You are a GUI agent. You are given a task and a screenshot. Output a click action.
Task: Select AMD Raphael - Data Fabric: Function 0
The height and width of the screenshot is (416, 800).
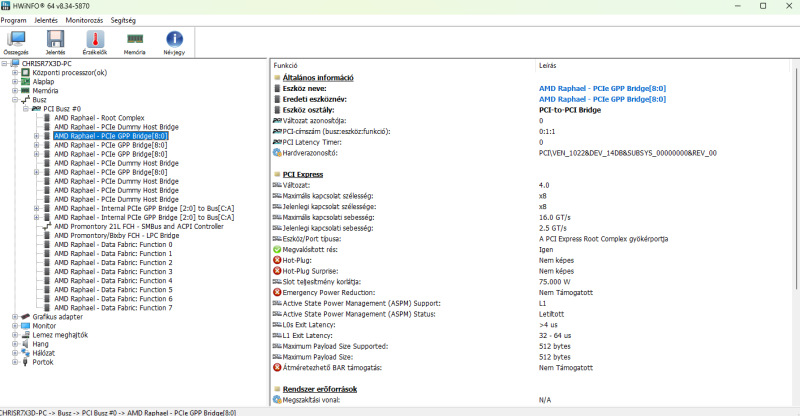(113, 244)
